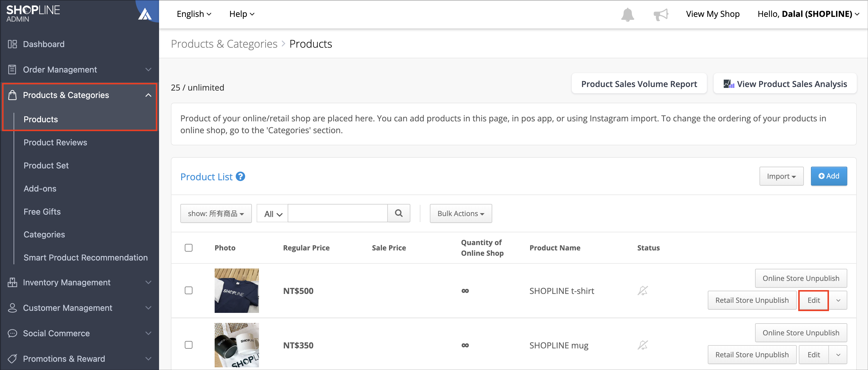Open Product List help question icon

click(x=240, y=176)
